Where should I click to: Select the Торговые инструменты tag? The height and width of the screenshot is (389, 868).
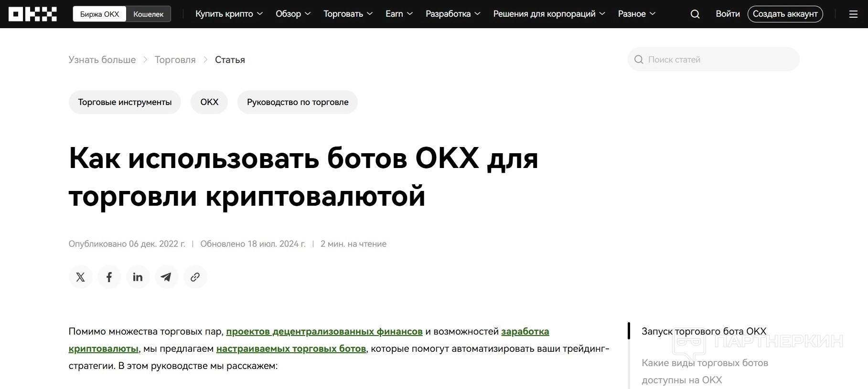[x=125, y=102]
